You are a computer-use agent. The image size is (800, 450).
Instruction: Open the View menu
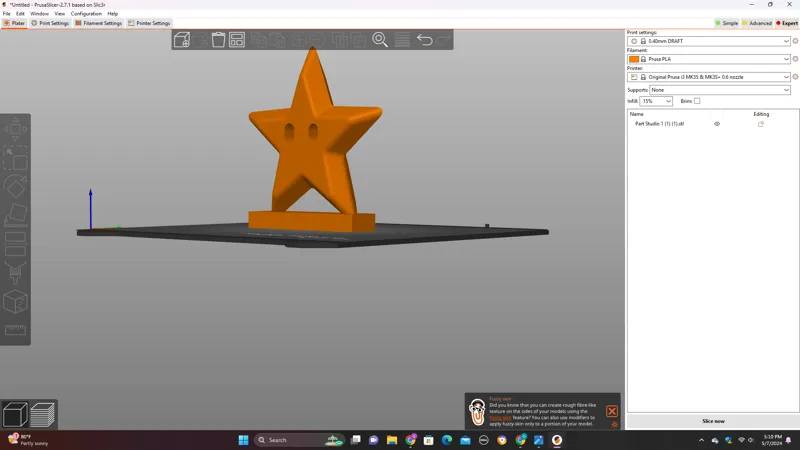point(60,14)
